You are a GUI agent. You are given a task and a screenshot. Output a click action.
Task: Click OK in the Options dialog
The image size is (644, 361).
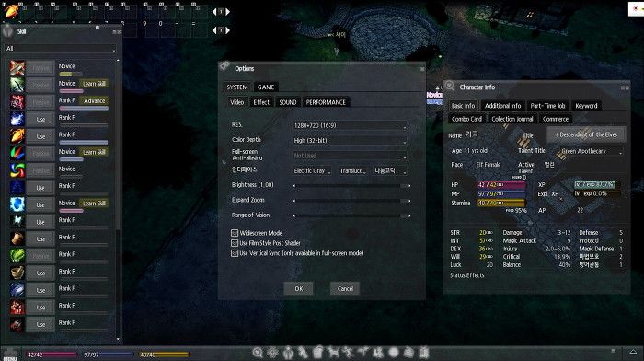tap(299, 288)
